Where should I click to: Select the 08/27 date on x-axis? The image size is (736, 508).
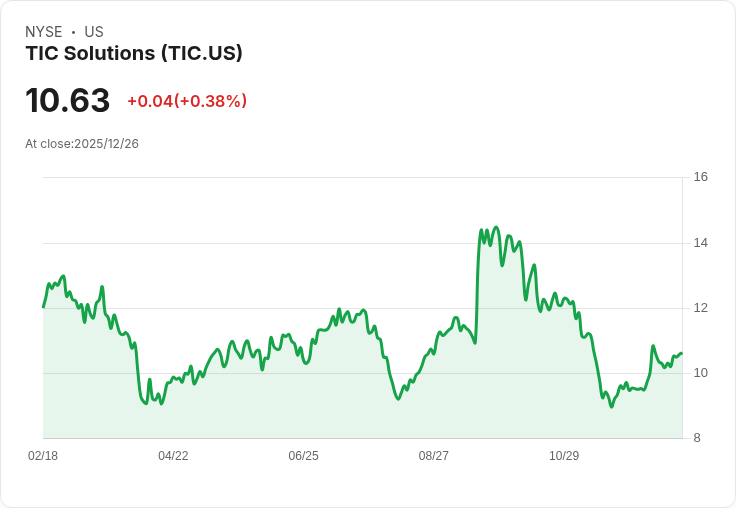pos(434,456)
